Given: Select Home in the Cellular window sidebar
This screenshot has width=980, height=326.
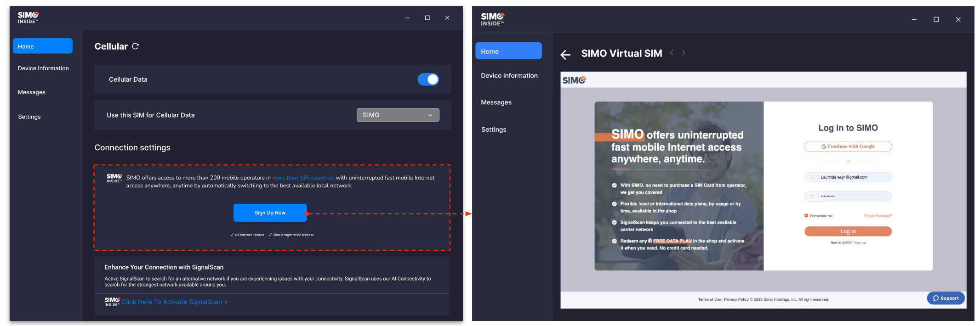Looking at the screenshot, I should click(43, 46).
